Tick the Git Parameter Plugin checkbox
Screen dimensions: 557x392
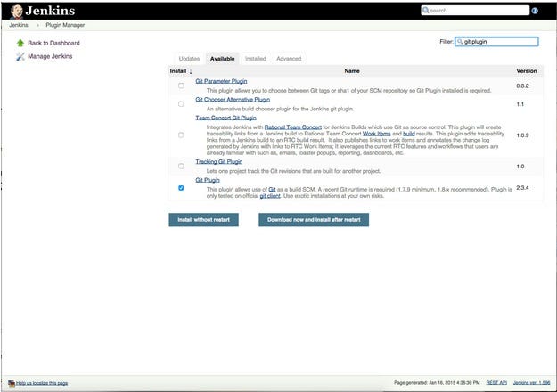coord(181,86)
